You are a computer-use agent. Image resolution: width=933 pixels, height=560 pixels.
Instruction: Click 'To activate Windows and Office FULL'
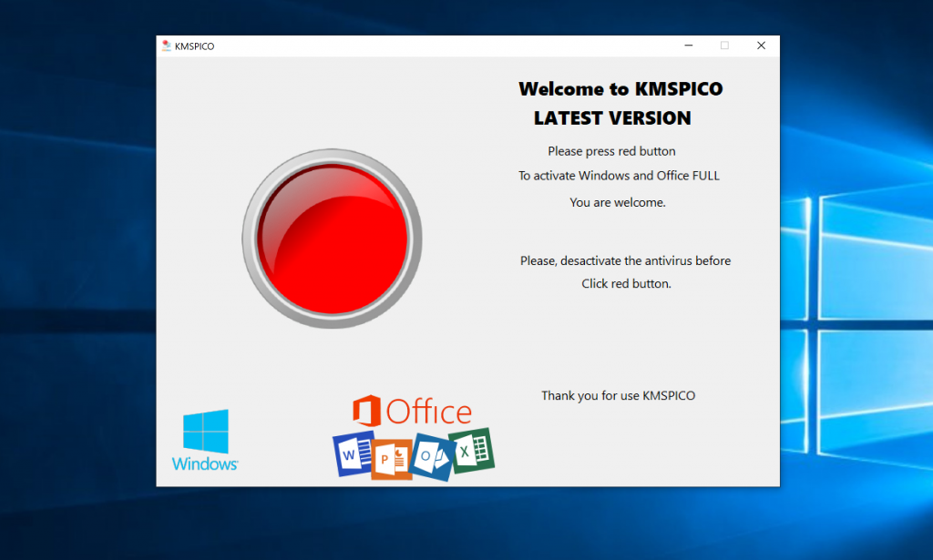click(x=619, y=176)
